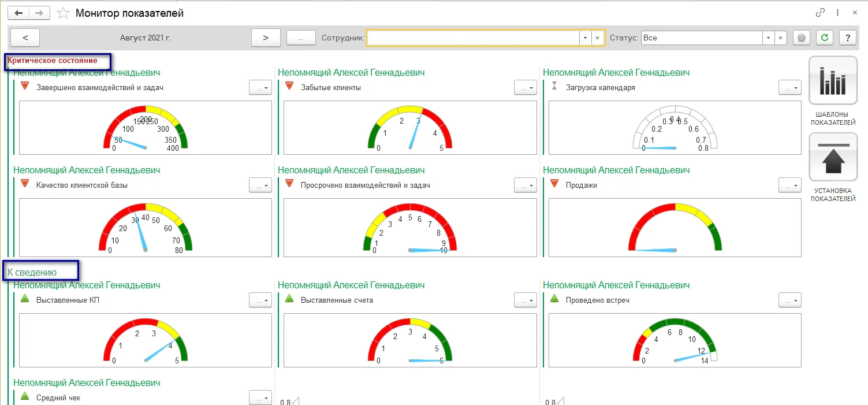Open menu for Завершено взаимодействий и задач
Image resolution: width=868 pixels, height=405 pixels.
260,88
